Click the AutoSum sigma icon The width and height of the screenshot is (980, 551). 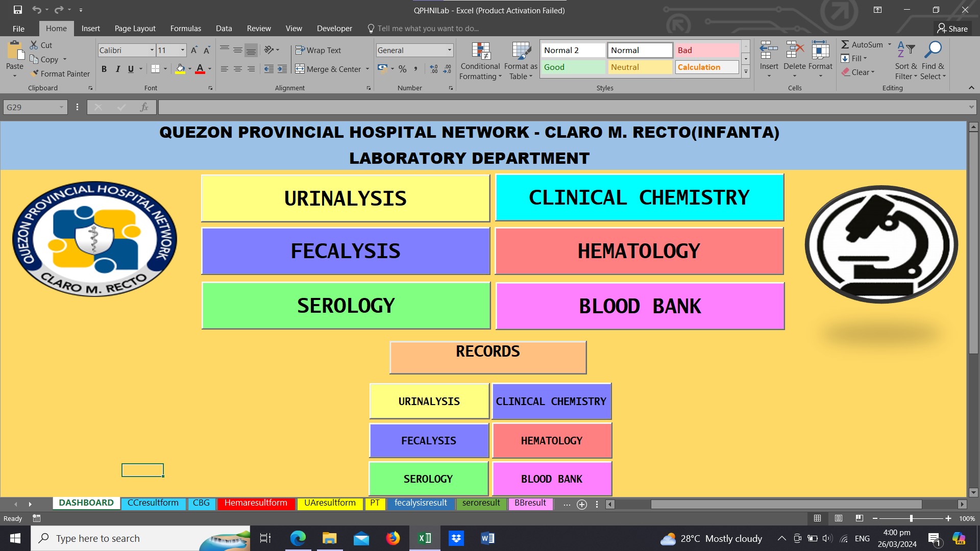845,45
